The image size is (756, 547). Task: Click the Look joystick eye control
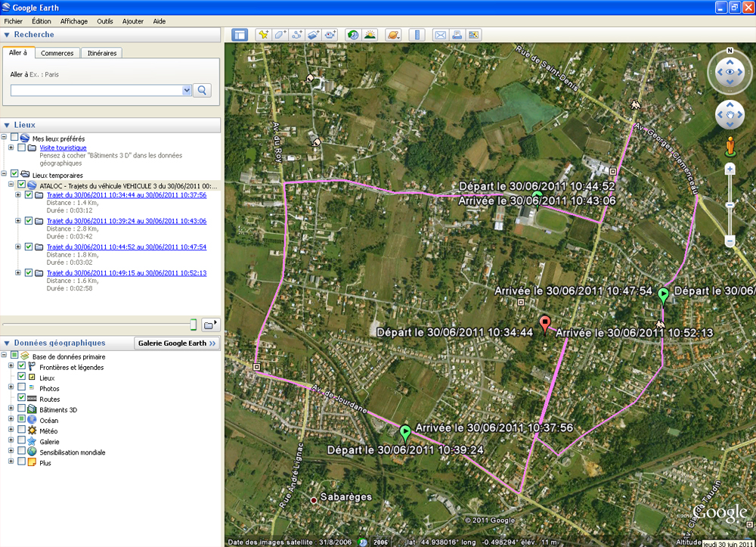pyautogui.click(x=730, y=72)
